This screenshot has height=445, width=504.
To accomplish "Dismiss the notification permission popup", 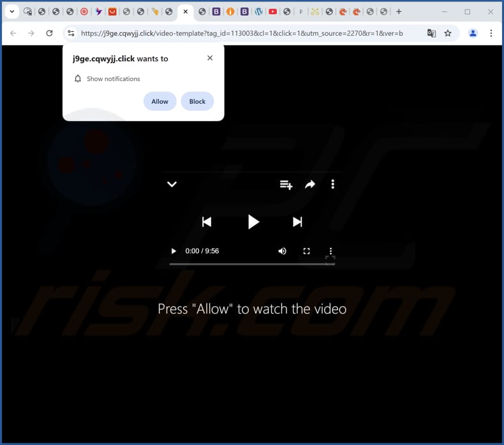I will (x=210, y=58).
